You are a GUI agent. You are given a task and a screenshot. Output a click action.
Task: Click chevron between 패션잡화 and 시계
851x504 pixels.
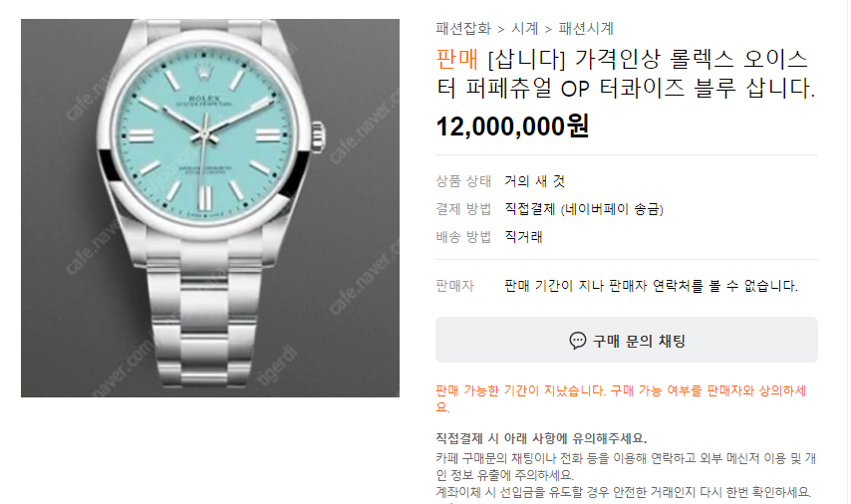click(x=501, y=29)
